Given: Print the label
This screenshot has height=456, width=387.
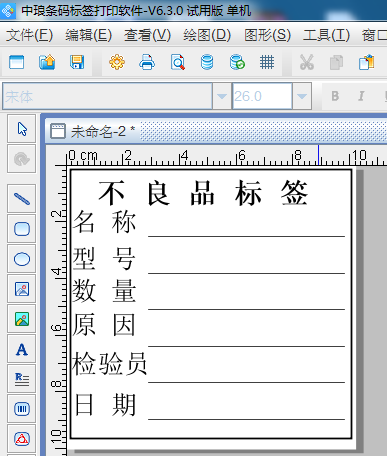Looking at the screenshot, I should pyautogui.click(x=147, y=62).
